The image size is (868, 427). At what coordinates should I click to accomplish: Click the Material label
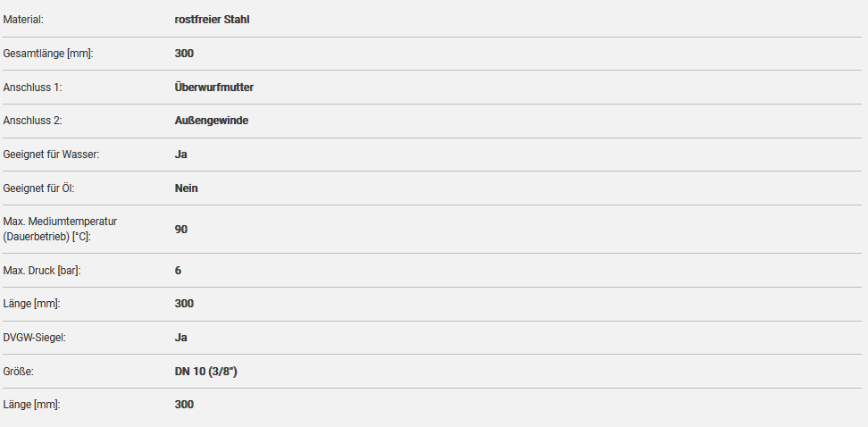[x=24, y=19]
